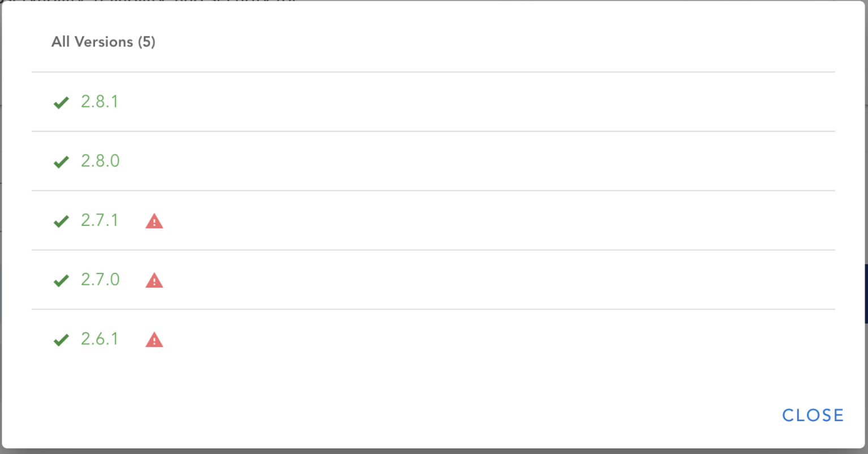Click the "All Versions (5)" heading
This screenshot has width=868, height=454.
point(104,42)
